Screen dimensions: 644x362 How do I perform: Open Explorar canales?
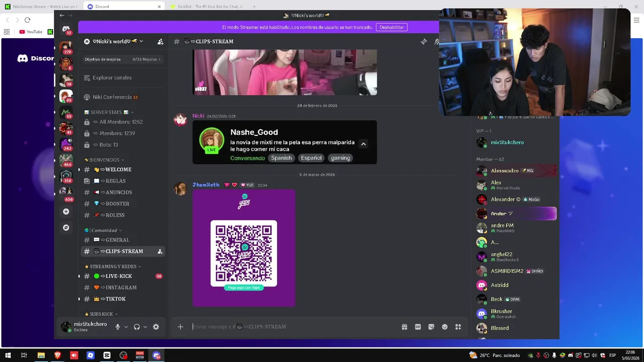click(123, 78)
